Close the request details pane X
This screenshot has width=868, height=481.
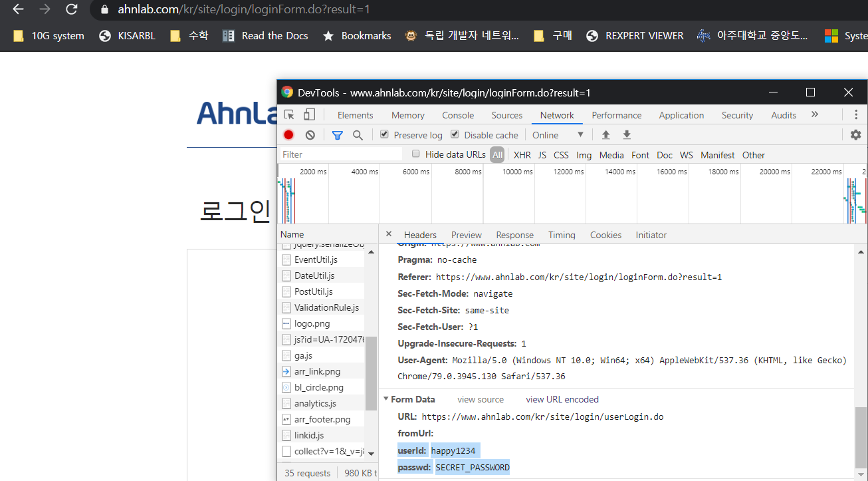pyautogui.click(x=389, y=234)
